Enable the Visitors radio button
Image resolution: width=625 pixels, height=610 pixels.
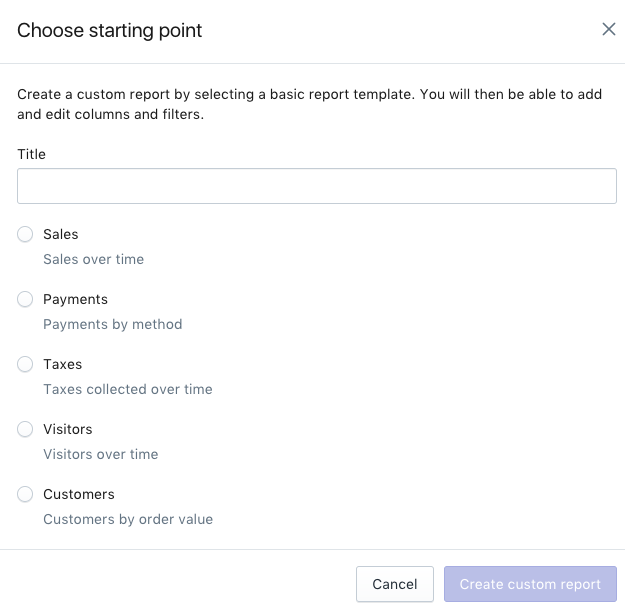tap(25, 429)
